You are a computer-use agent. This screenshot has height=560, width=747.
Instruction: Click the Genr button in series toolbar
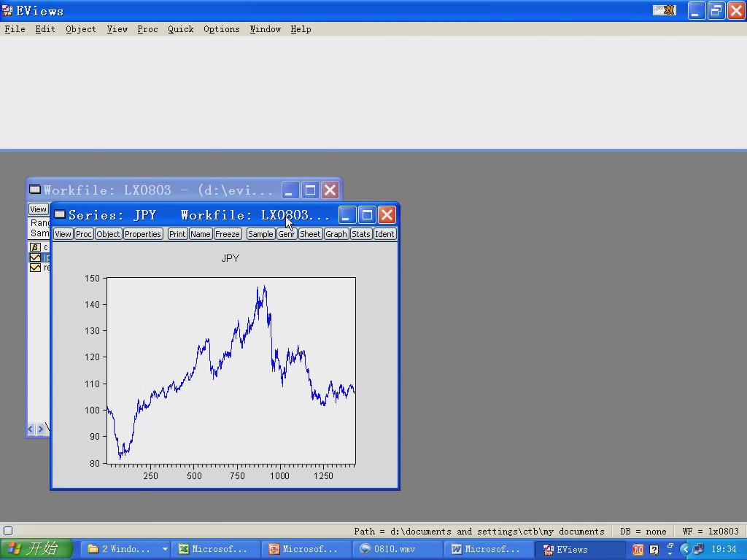(286, 234)
